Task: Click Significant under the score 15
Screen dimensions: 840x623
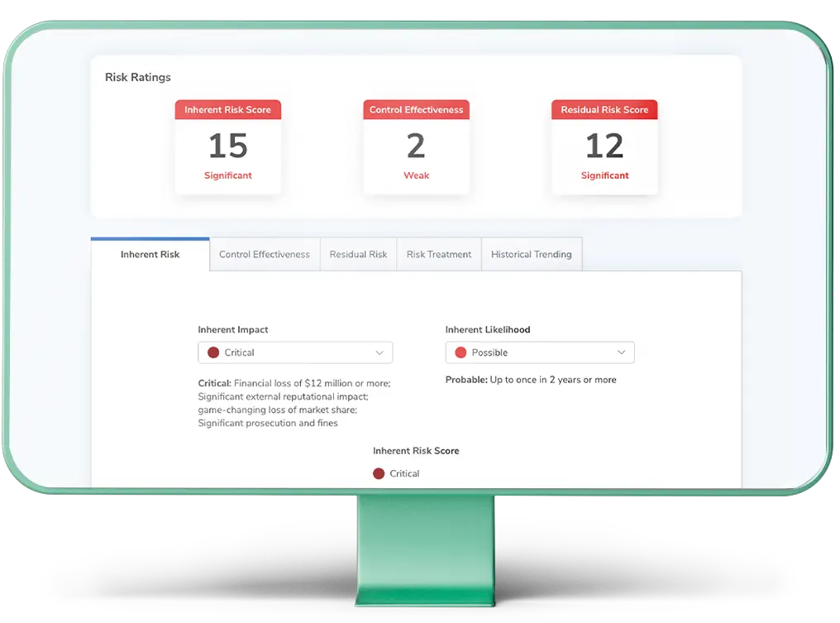Action: click(227, 175)
